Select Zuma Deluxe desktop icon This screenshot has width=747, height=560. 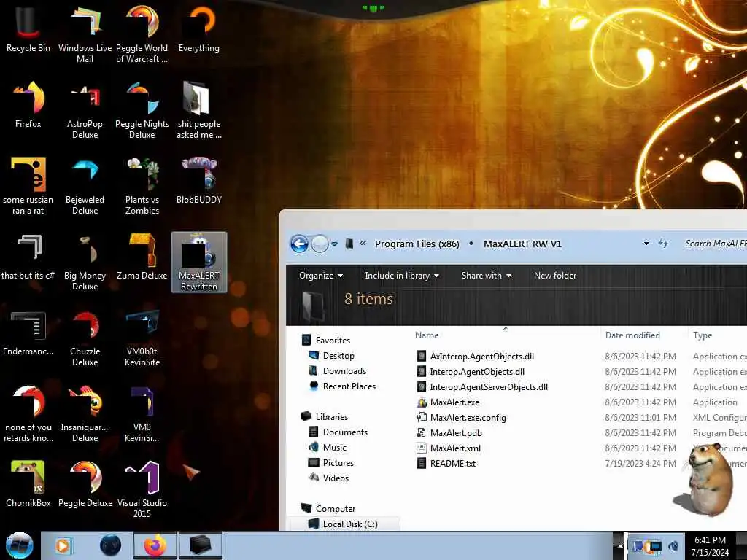142,256
